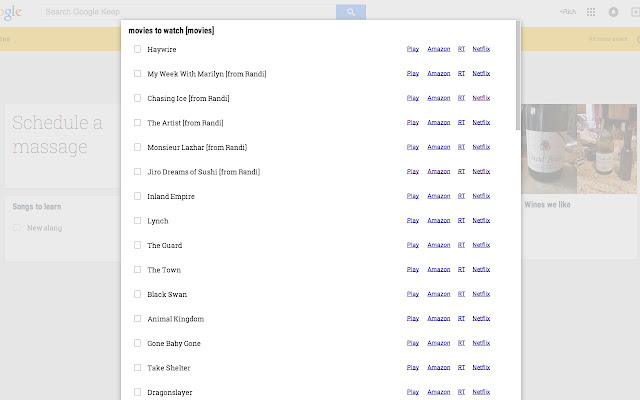Open the Wines we like photo note
The image size is (640, 400).
tap(579, 181)
